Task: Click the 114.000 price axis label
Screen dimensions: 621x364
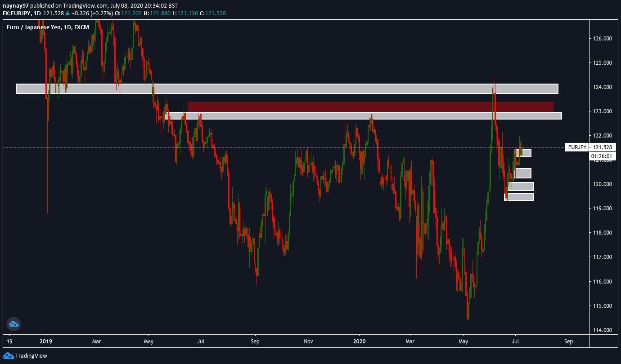Action: click(x=602, y=330)
